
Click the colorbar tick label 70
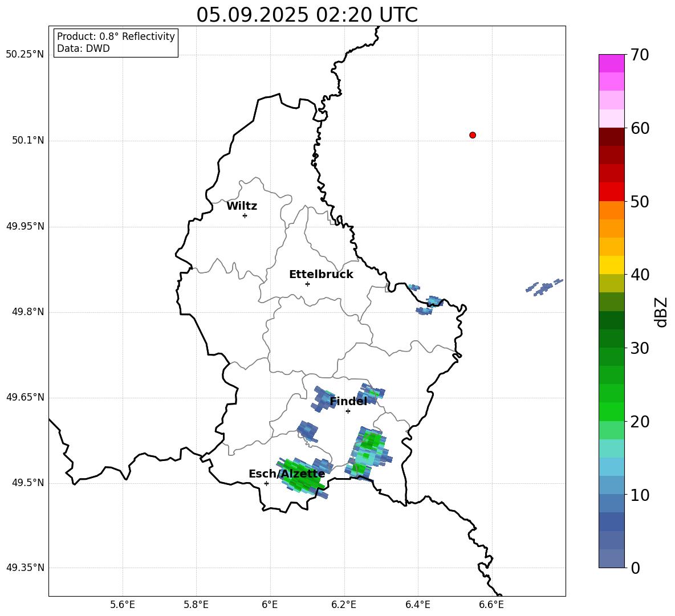coord(640,55)
